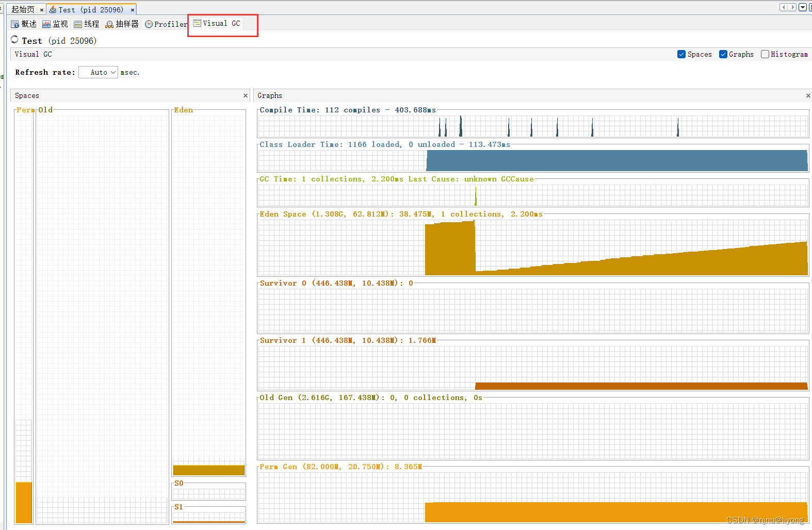The image size is (812, 530).
Task: Uncheck the Spaces checkbox
Action: [681, 54]
